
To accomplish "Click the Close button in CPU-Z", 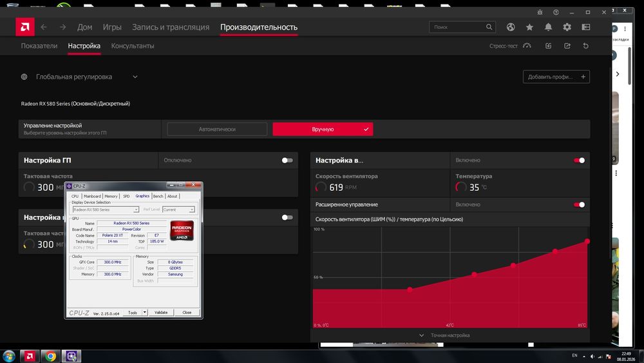I will click(187, 313).
